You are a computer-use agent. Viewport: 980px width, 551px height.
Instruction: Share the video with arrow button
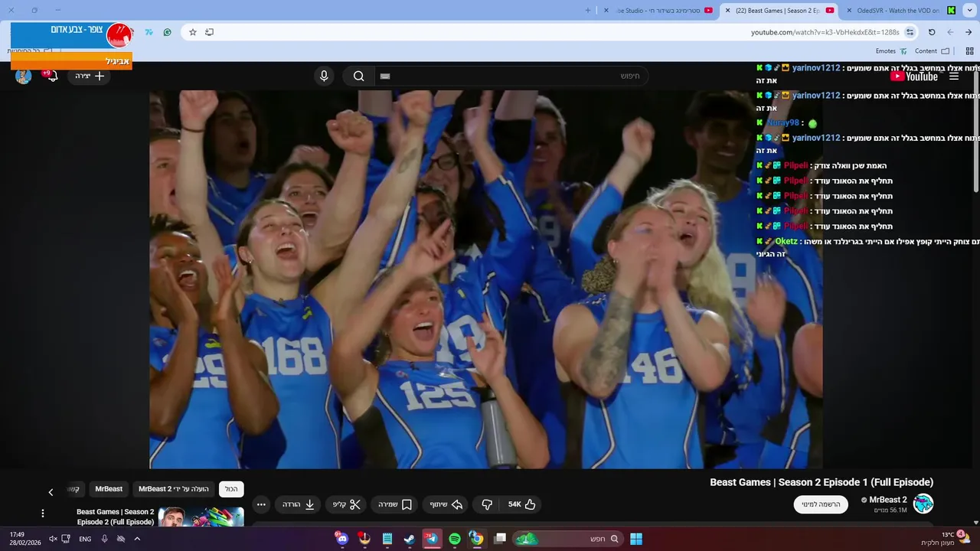click(x=446, y=504)
